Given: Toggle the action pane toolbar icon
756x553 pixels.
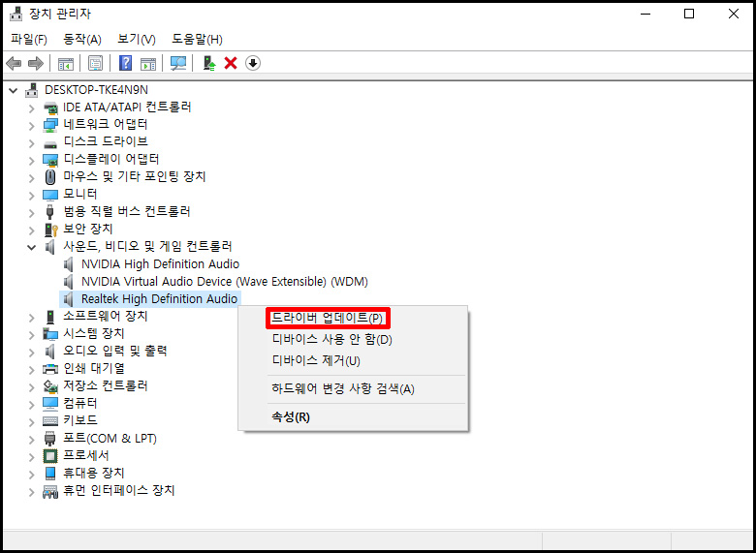Looking at the screenshot, I should point(148,63).
